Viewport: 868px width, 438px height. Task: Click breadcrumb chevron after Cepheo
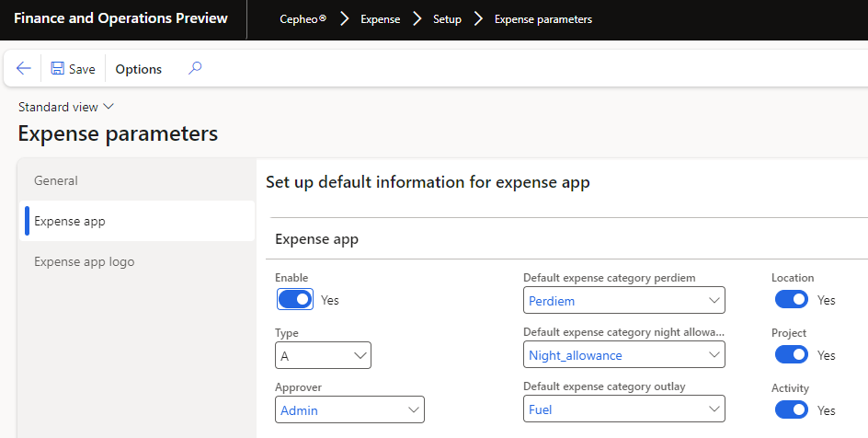coord(344,19)
